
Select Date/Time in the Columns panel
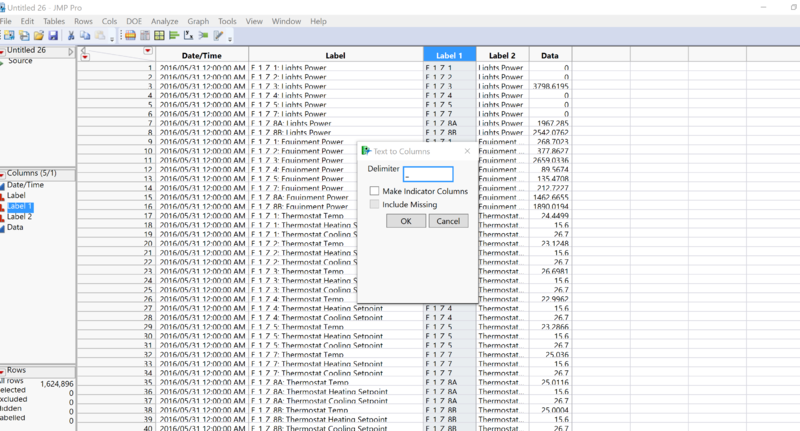[x=25, y=185]
